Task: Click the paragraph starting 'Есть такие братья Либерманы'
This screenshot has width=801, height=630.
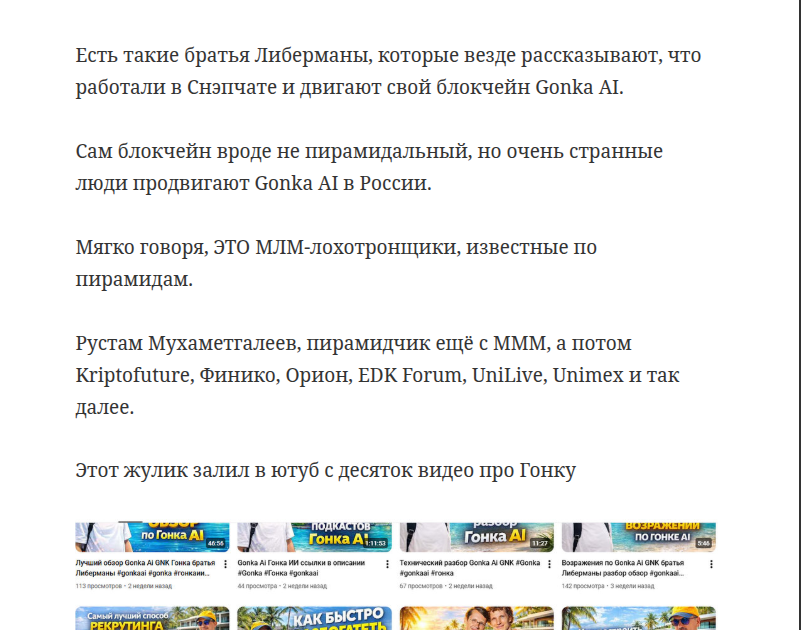Action: [395, 71]
